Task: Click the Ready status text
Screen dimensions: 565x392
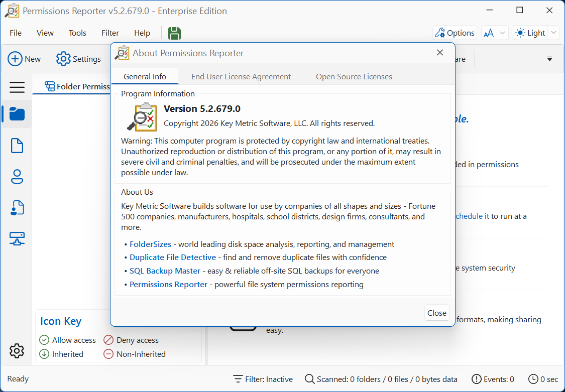Action: point(18,378)
